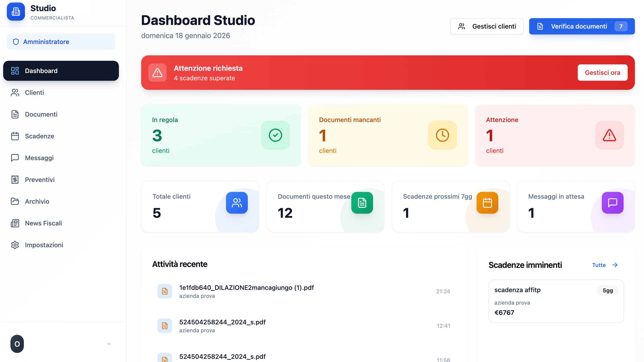The width and height of the screenshot is (644, 362).
Task: Click the Gestisci clienti button
Action: pos(487,26)
